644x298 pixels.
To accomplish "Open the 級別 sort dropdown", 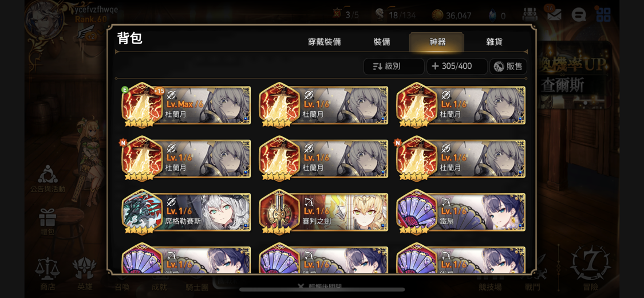I will click(x=393, y=66).
